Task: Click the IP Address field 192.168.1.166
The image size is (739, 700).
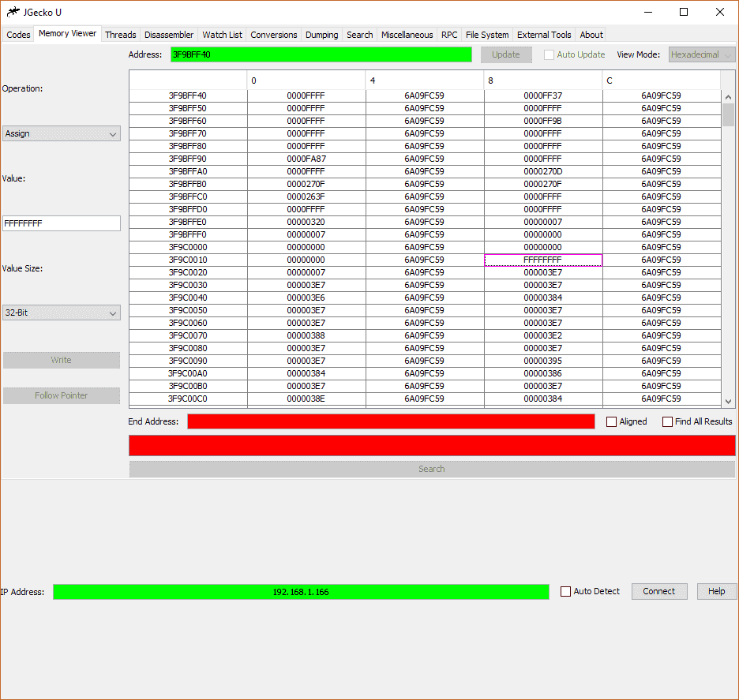Action: point(301,592)
